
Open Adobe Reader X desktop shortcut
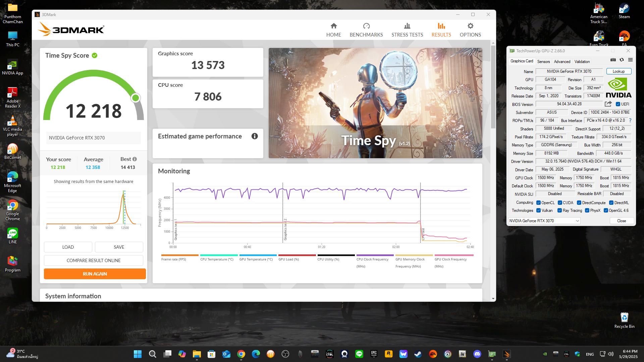tap(12, 98)
